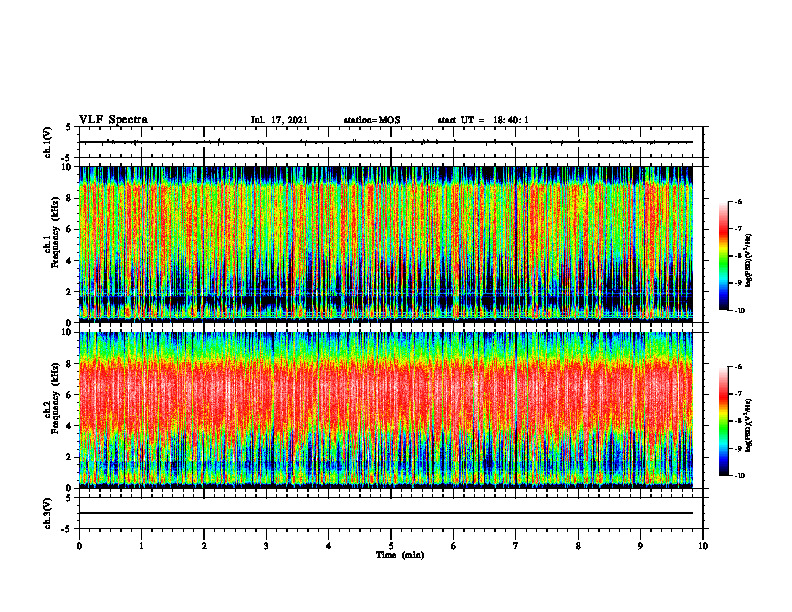792x612 pixels.
Task: Click the "-6" label on ch.2 colorbar
Action: point(738,367)
